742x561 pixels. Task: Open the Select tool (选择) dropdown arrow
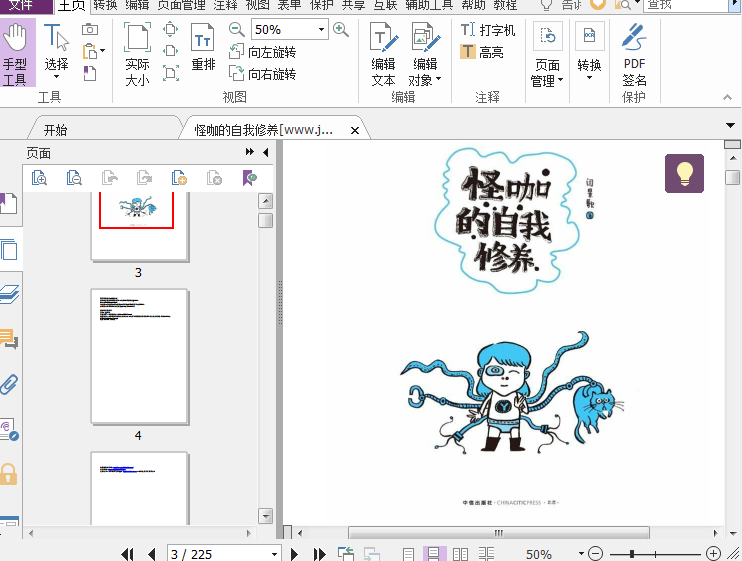tap(56, 77)
